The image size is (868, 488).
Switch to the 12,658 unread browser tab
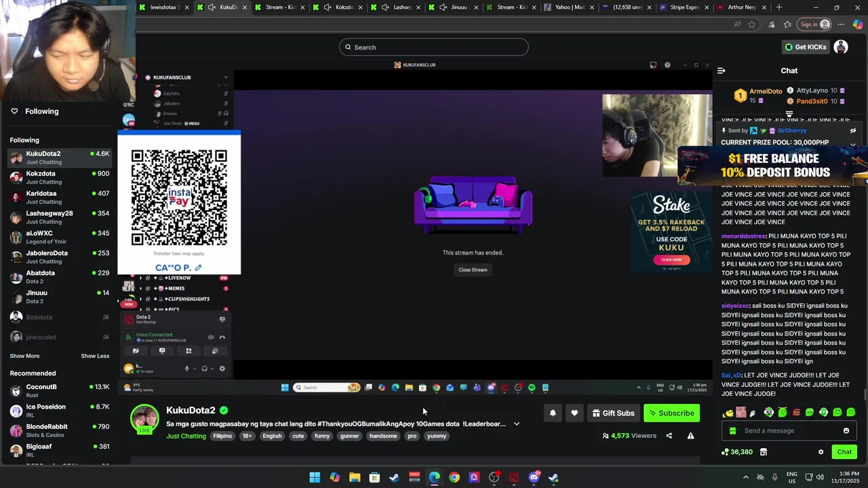pos(626,7)
